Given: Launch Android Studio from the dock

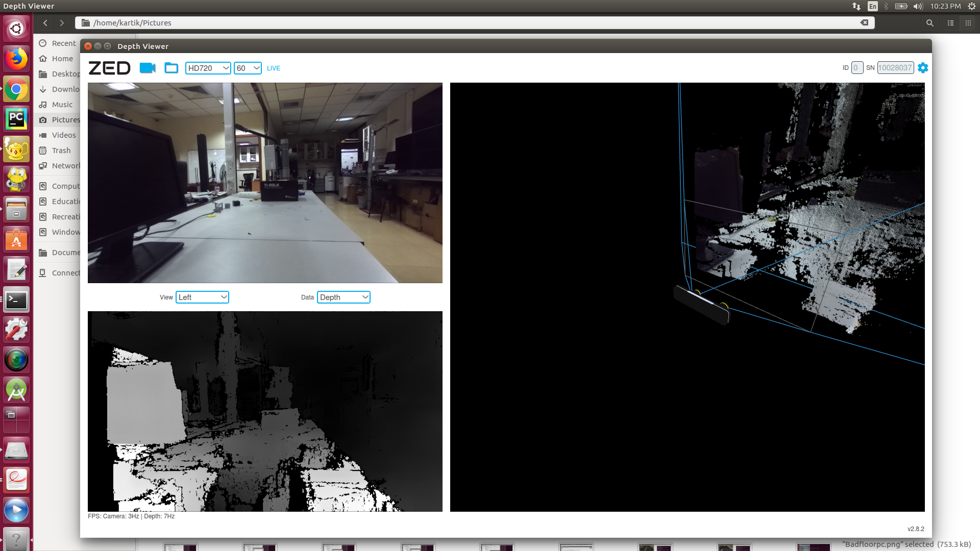Looking at the screenshot, I should pyautogui.click(x=16, y=390).
